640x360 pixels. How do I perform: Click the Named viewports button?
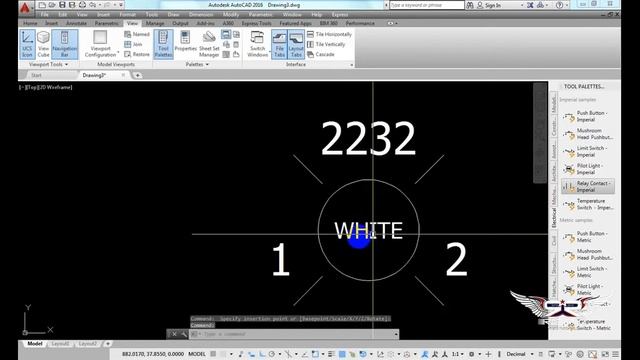click(x=137, y=34)
